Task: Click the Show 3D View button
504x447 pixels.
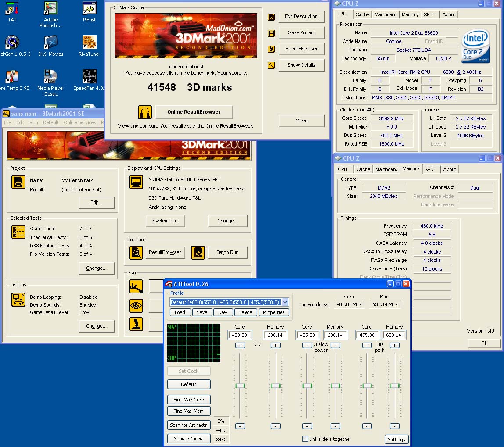Action: (x=189, y=439)
